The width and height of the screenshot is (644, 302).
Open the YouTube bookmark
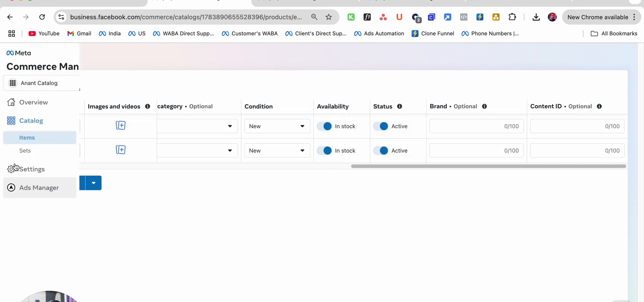44,34
